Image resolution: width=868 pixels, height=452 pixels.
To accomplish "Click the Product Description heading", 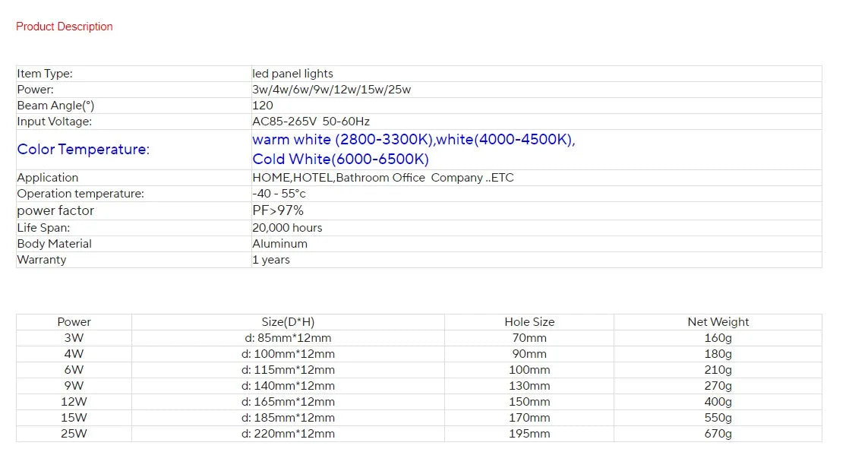I will 64,26.
